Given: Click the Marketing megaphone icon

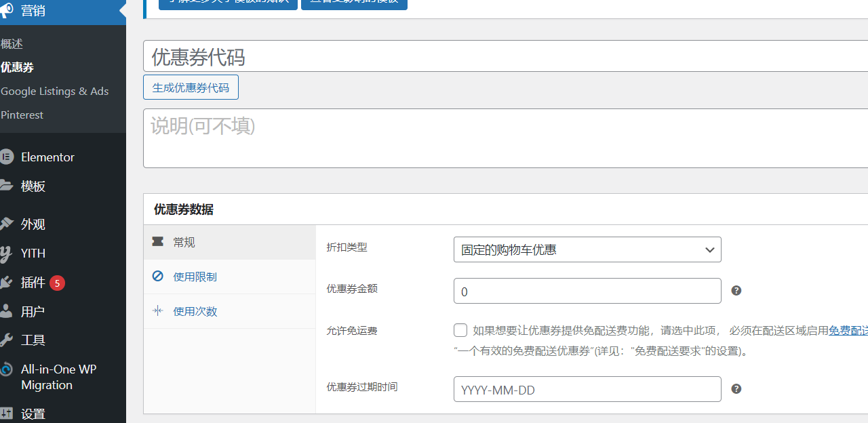Looking at the screenshot, I should pyautogui.click(x=6, y=11).
